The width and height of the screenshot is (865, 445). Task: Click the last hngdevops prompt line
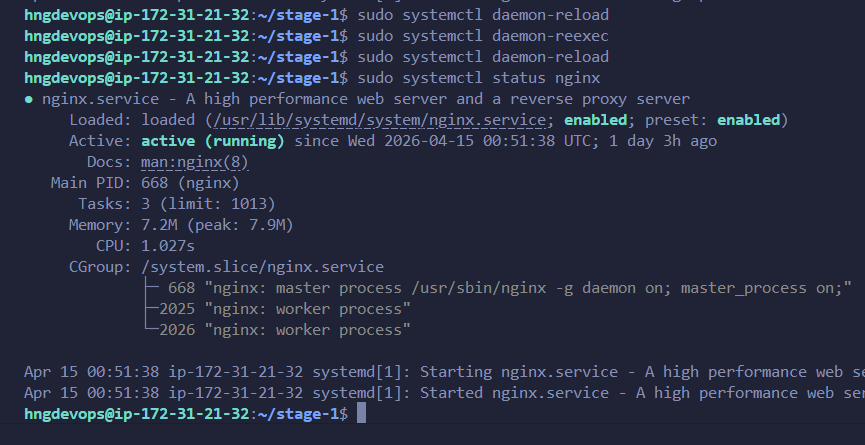195,414
